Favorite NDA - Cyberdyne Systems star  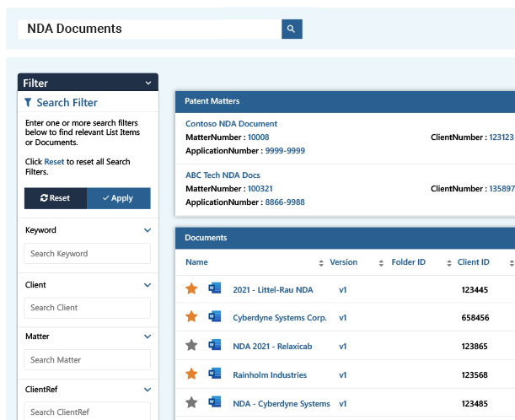coord(191,402)
